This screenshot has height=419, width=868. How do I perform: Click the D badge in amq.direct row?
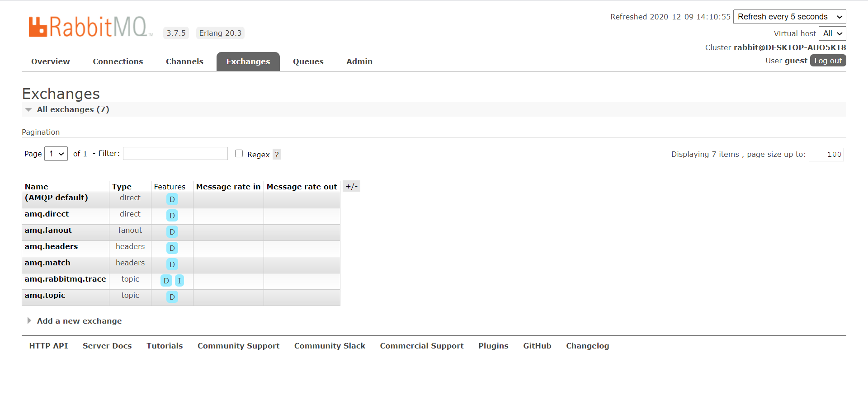pyautogui.click(x=172, y=216)
